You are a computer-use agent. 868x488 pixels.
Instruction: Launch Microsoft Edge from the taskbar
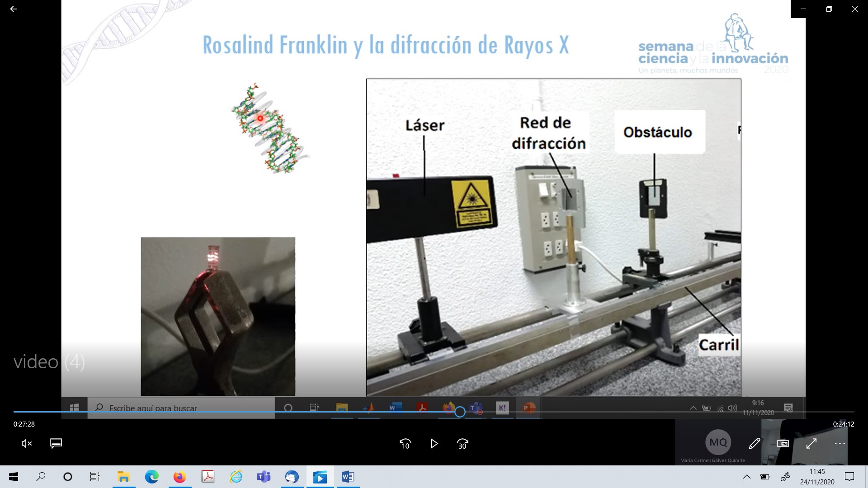(151, 477)
